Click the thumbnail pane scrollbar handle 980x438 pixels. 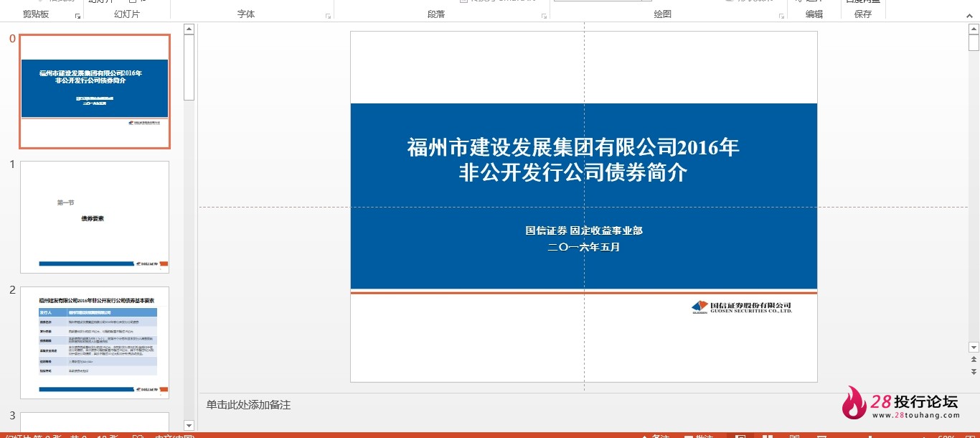click(189, 67)
